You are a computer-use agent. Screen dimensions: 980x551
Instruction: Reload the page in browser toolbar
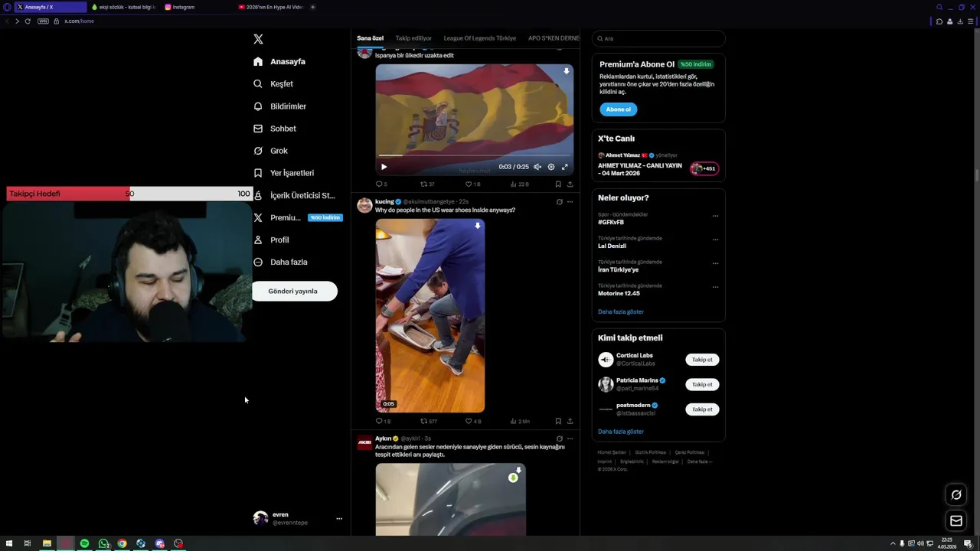28,21
